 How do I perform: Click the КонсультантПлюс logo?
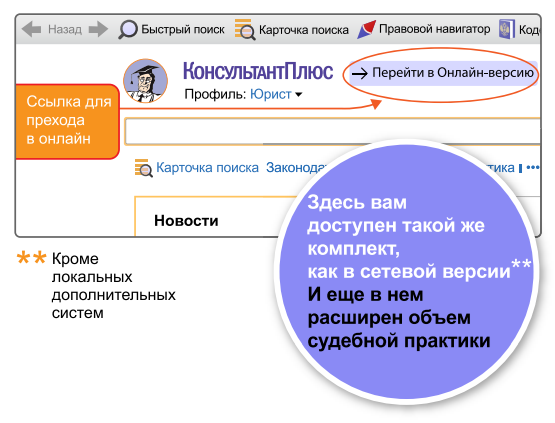pos(258,71)
